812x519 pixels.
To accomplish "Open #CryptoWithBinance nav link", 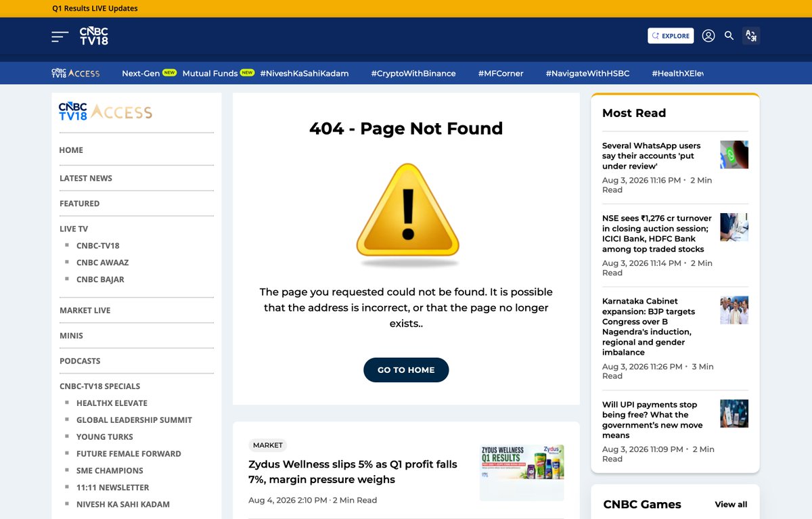I will tap(413, 73).
